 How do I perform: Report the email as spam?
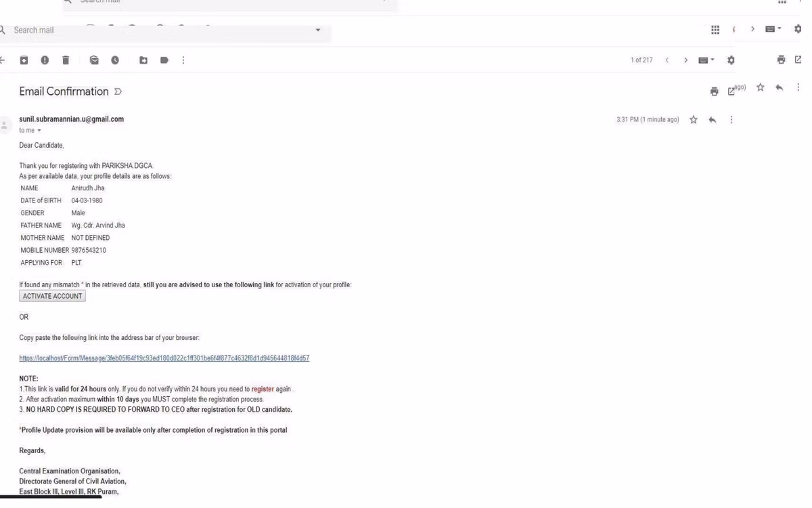tap(45, 60)
